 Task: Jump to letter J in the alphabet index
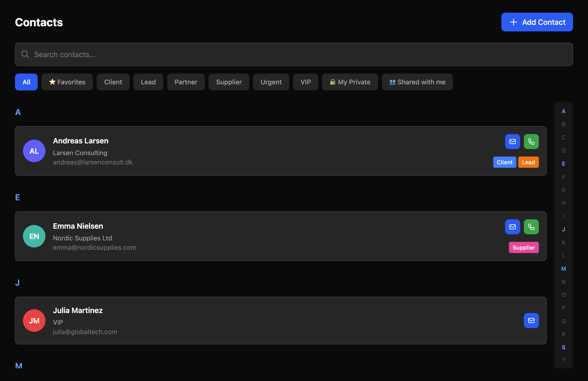[x=564, y=229]
